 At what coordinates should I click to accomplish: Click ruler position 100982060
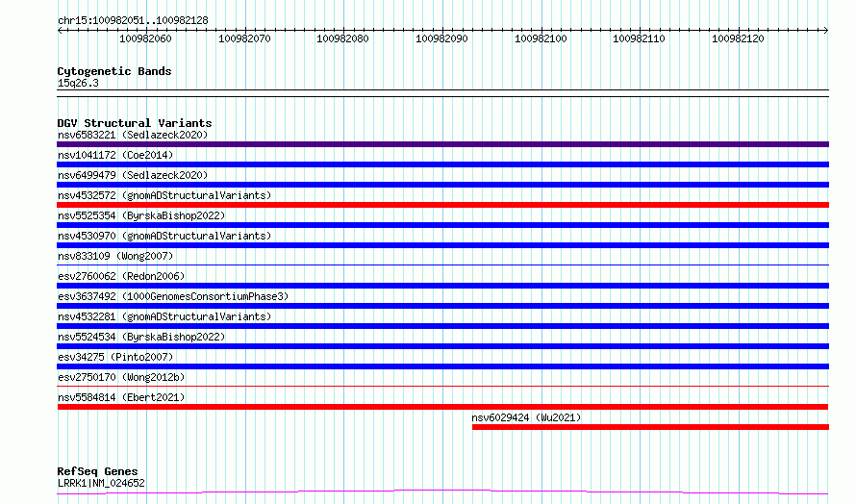(145, 38)
